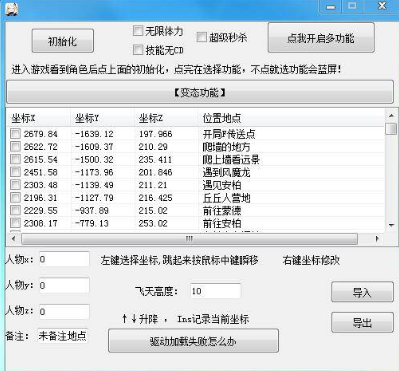The height and width of the screenshot is (371, 399).
Task: Sort by the 坐标Z column header
Action: (x=166, y=118)
